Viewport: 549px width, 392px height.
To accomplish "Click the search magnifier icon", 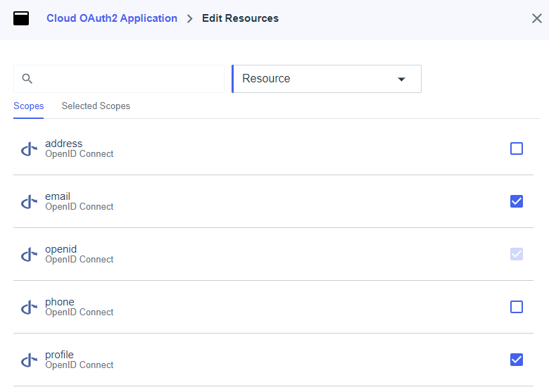I will coord(27,79).
